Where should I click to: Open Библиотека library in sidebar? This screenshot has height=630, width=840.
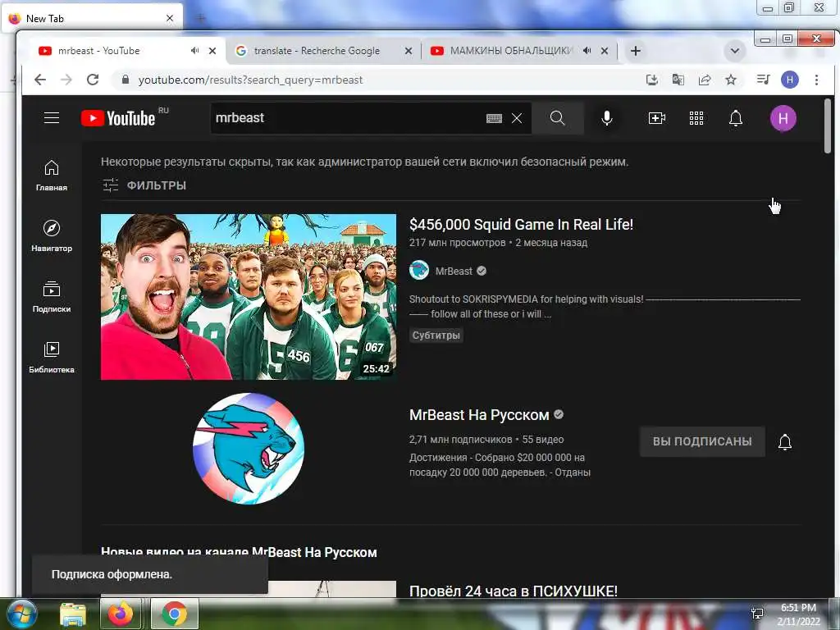[52, 358]
